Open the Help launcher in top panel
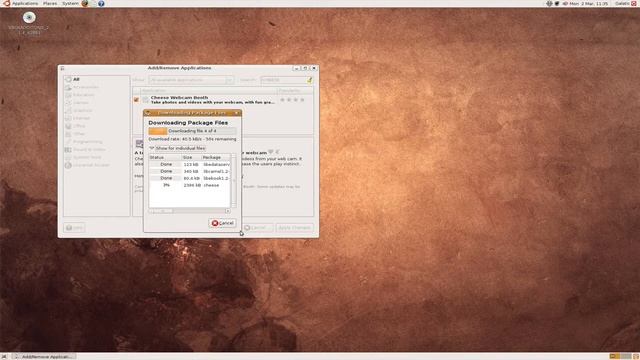Viewport: 640px width, 360px height. pyautogui.click(x=101, y=3)
